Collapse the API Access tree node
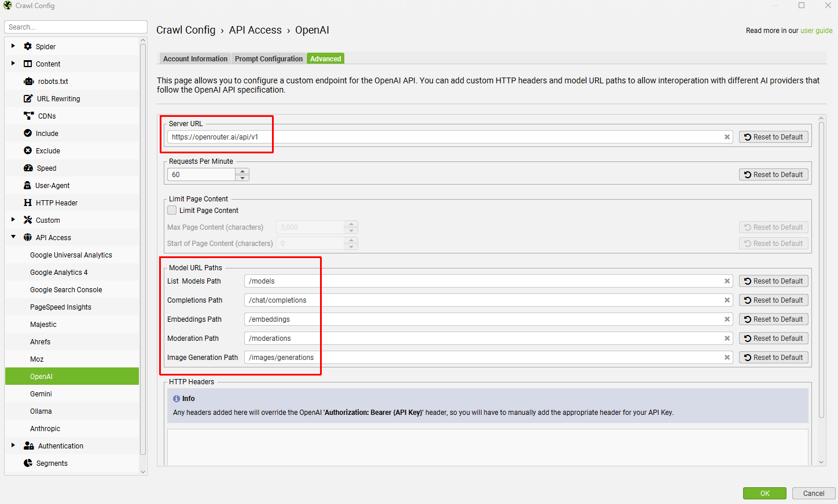Viewport: 838px width, 504px height. coord(13,237)
